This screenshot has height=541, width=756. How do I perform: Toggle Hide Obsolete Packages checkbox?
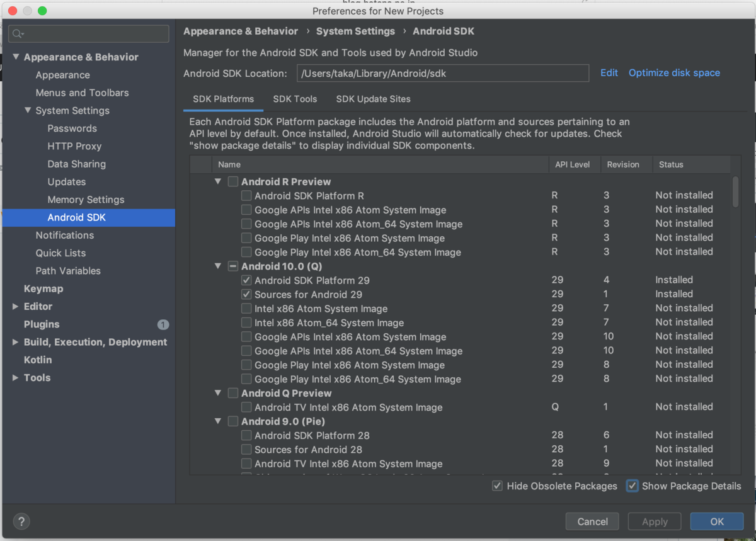point(497,486)
